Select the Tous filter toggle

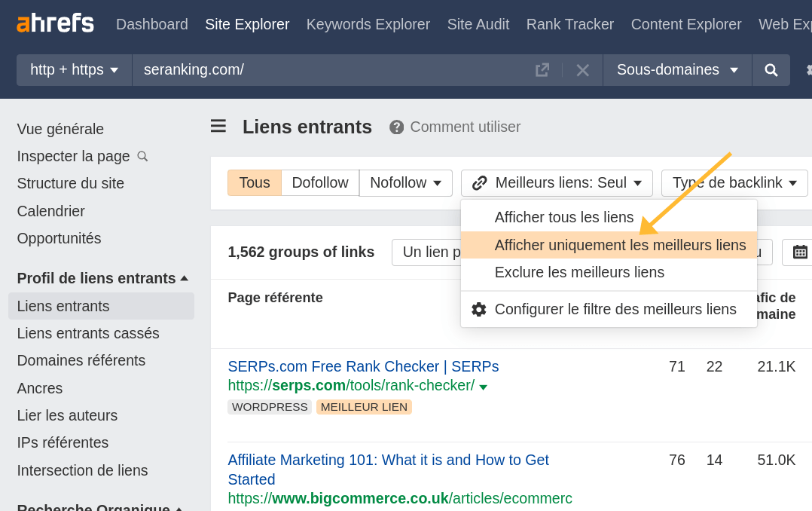pyautogui.click(x=255, y=182)
